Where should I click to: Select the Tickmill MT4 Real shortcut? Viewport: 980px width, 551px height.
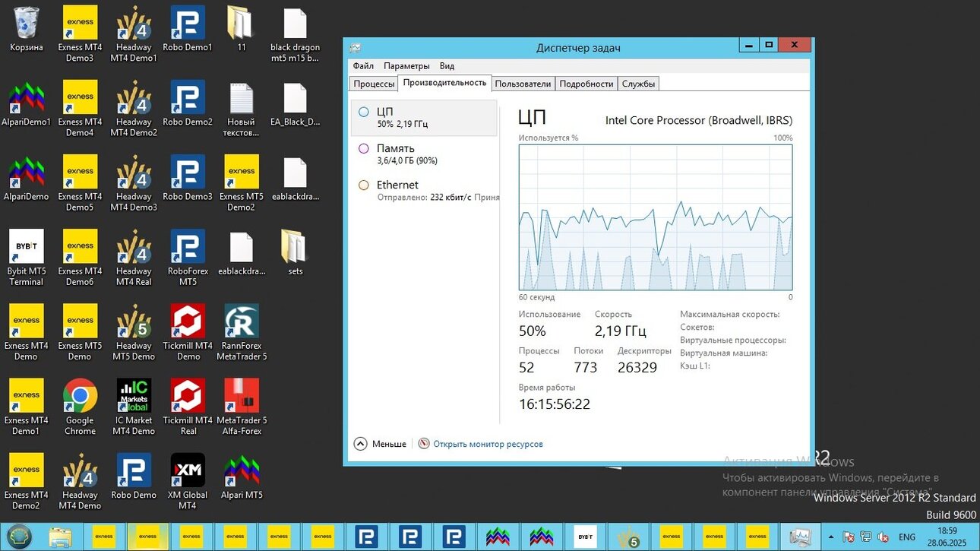(188, 407)
